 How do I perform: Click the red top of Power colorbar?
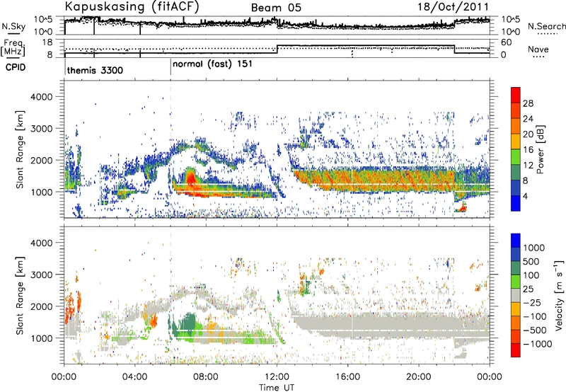pos(516,95)
